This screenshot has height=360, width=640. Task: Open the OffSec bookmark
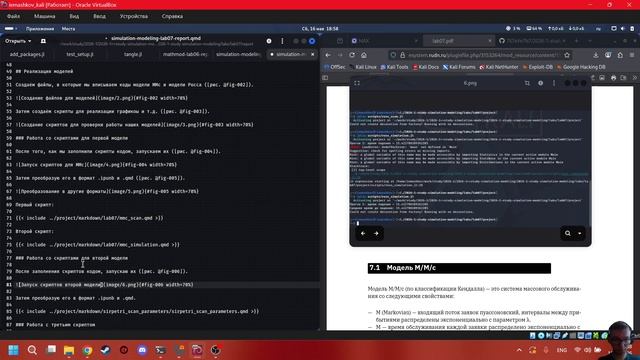(x=335, y=67)
